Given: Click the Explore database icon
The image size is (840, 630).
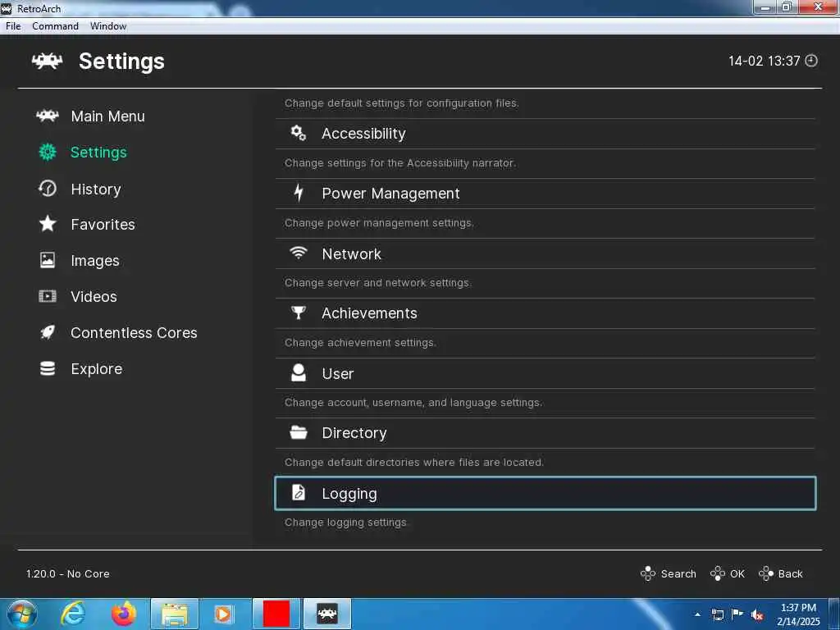Looking at the screenshot, I should click(x=47, y=368).
